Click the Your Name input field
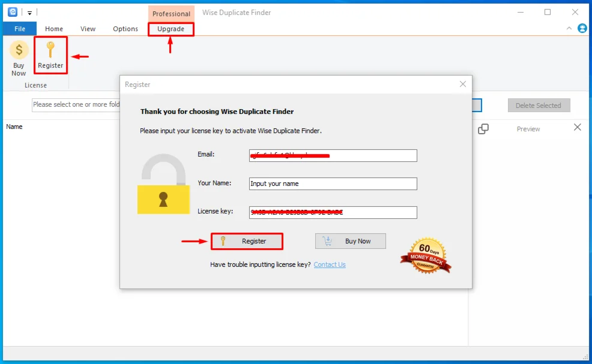Image resolution: width=592 pixels, height=364 pixels. pyautogui.click(x=333, y=183)
